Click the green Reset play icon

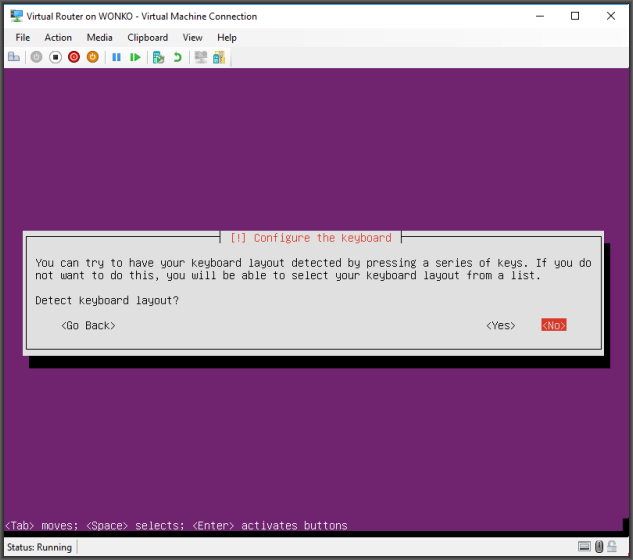(135, 57)
